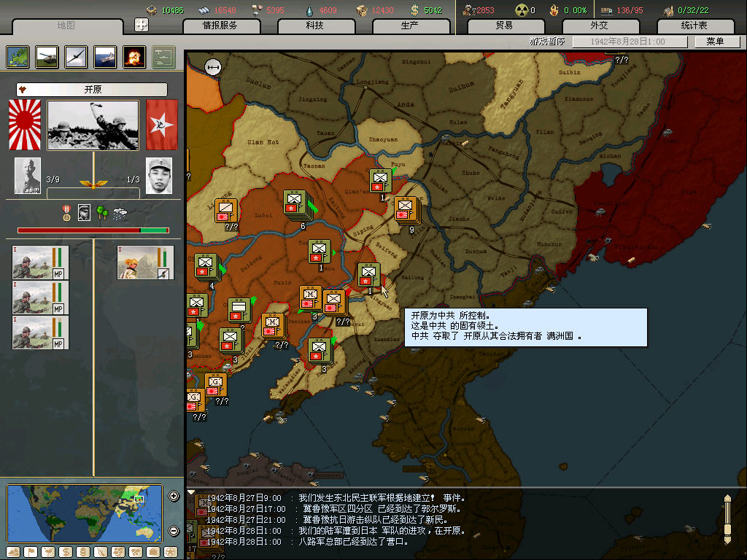Select the defending Chinese division card
This screenshot has width=747, height=560.
(145, 262)
